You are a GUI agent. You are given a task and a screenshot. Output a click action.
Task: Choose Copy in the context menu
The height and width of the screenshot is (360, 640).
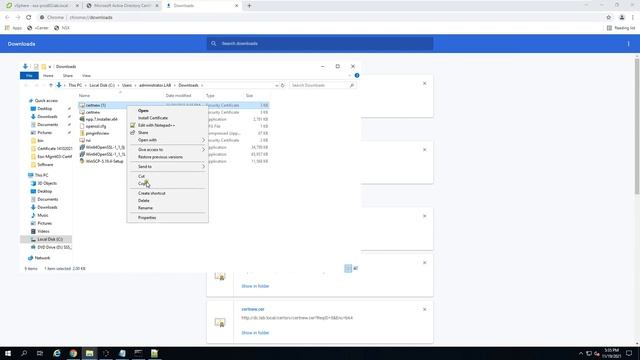(x=142, y=184)
